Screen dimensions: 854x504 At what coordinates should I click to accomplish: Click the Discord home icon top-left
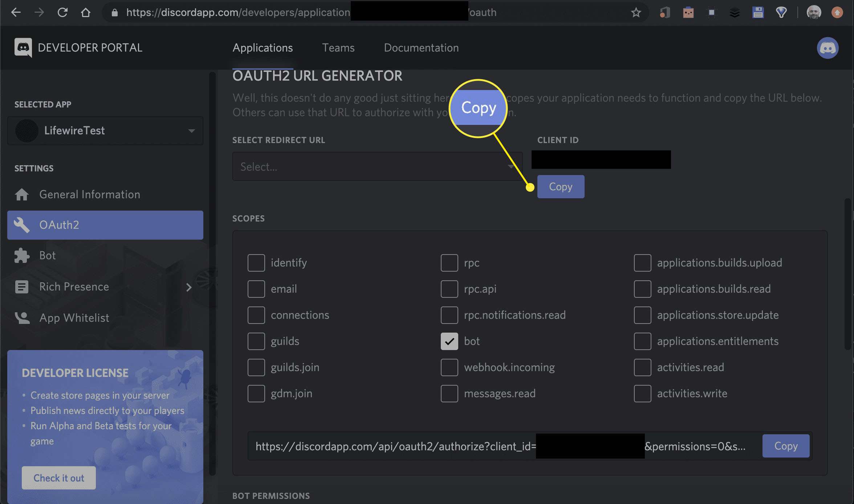point(23,48)
